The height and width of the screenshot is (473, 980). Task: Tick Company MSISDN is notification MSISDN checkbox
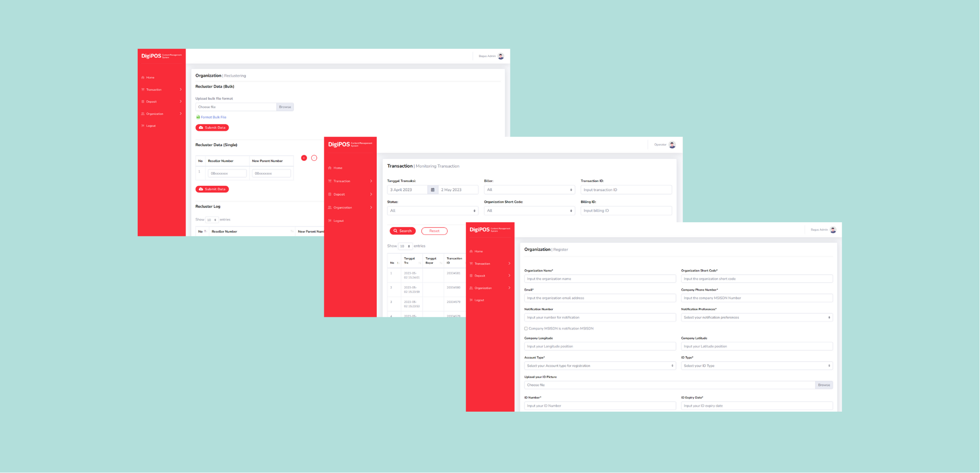click(526, 329)
